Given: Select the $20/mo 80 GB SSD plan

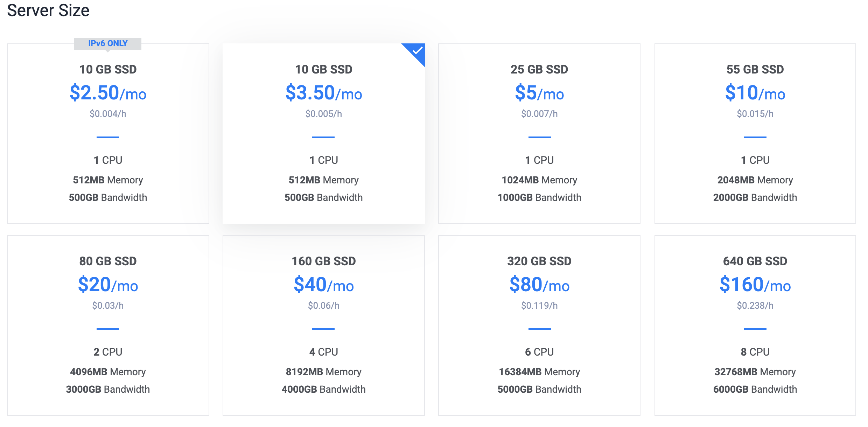Looking at the screenshot, I should click(108, 325).
